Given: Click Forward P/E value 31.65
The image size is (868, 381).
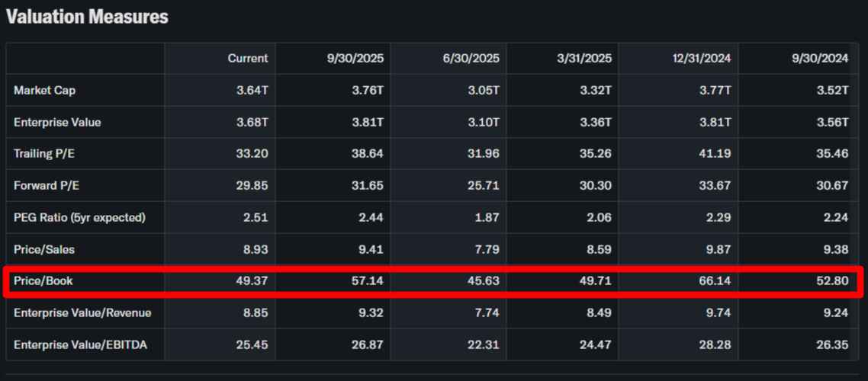Looking at the screenshot, I should tap(368, 186).
